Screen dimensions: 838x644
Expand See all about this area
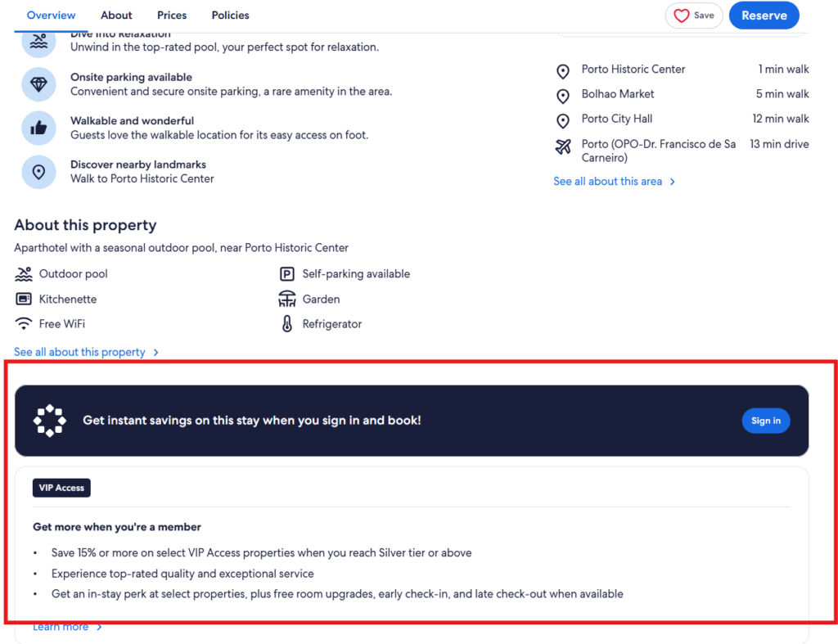click(609, 181)
